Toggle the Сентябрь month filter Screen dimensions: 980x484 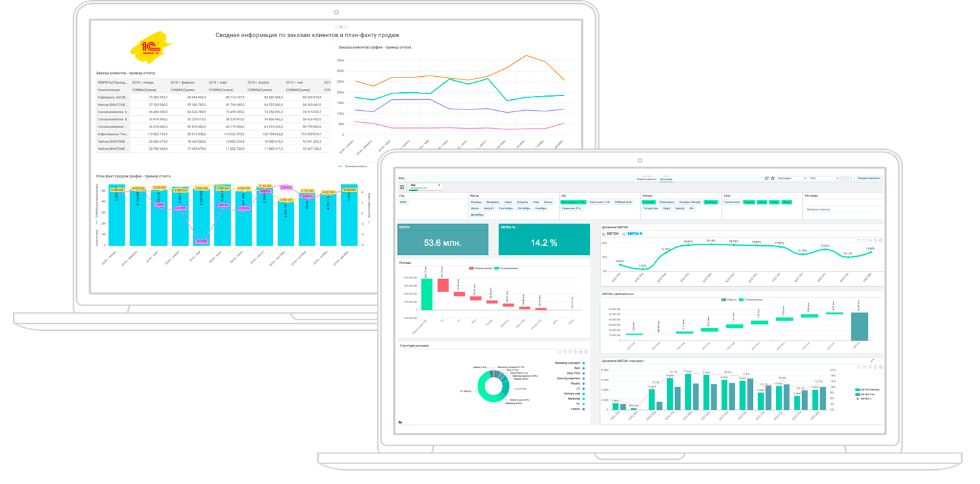505,209
